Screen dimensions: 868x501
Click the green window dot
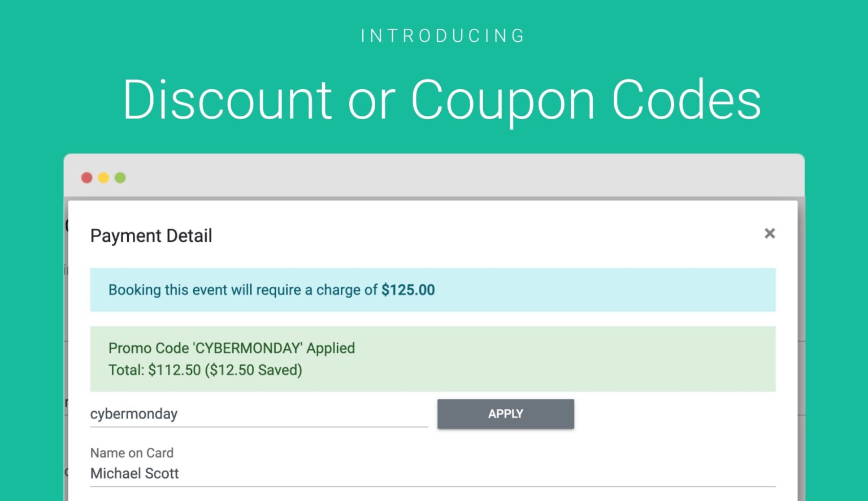click(x=120, y=177)
